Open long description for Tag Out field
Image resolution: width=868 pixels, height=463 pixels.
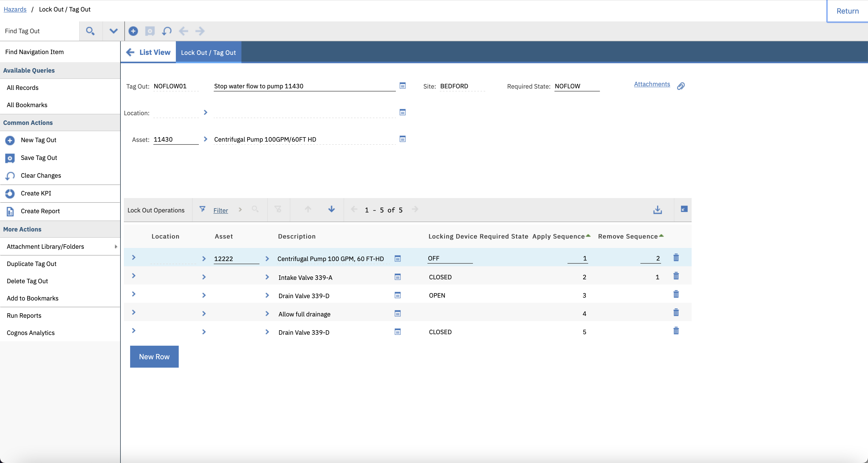click(402, 86)
